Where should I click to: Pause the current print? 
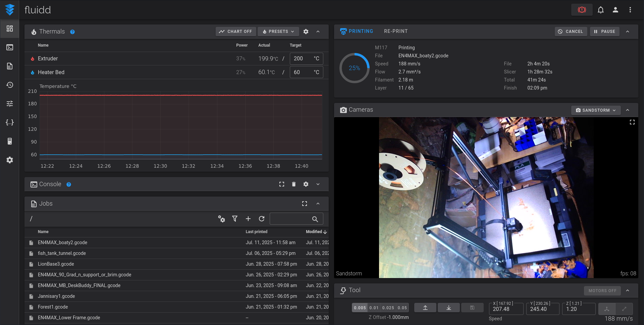coord(604,32)
